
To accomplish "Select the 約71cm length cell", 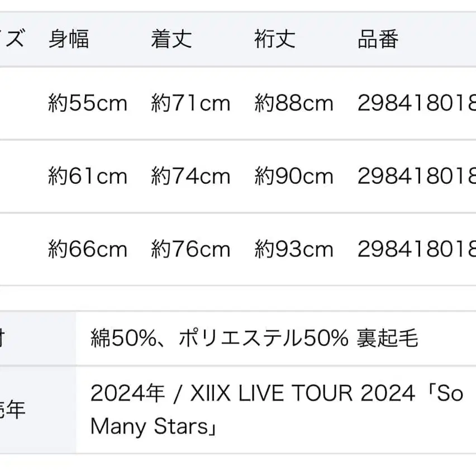I will pos(191,103).
